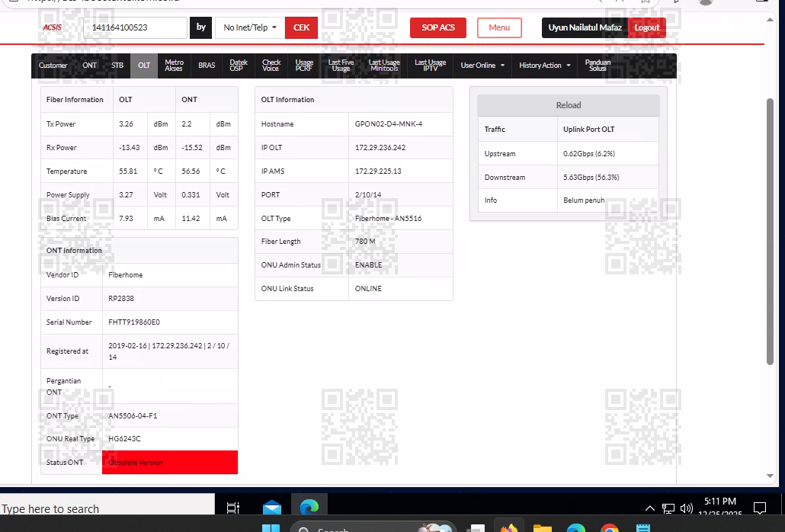Click Logout

[647, 27]
